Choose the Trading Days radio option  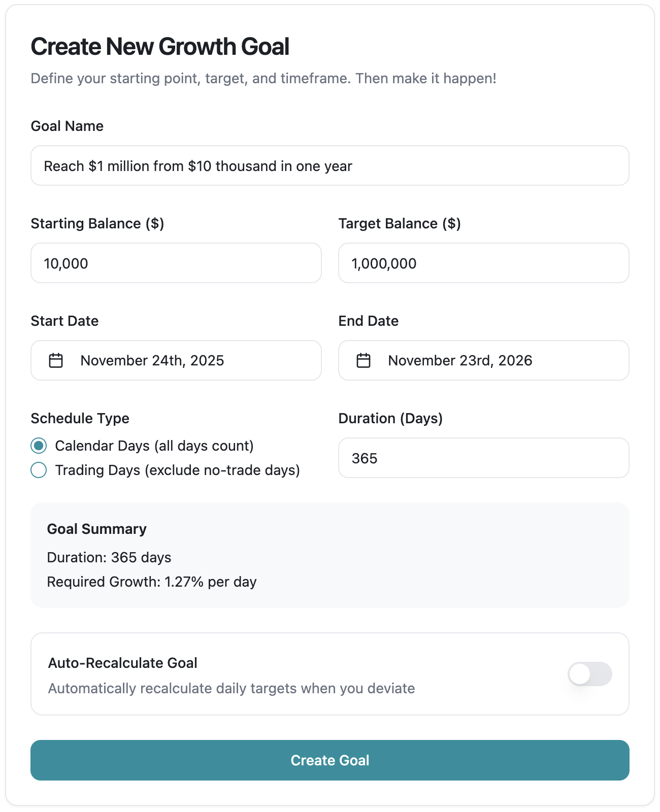[39, 470]
